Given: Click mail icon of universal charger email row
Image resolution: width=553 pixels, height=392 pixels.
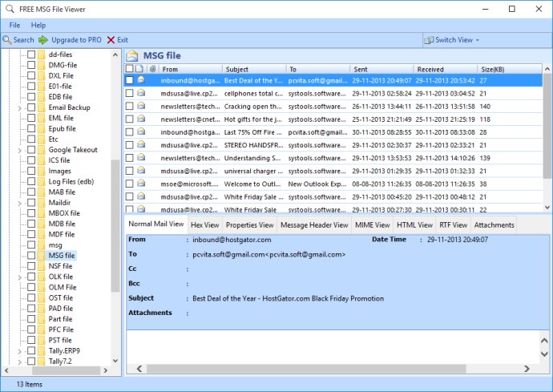Looking at the screenshot, I should point(141,171).
